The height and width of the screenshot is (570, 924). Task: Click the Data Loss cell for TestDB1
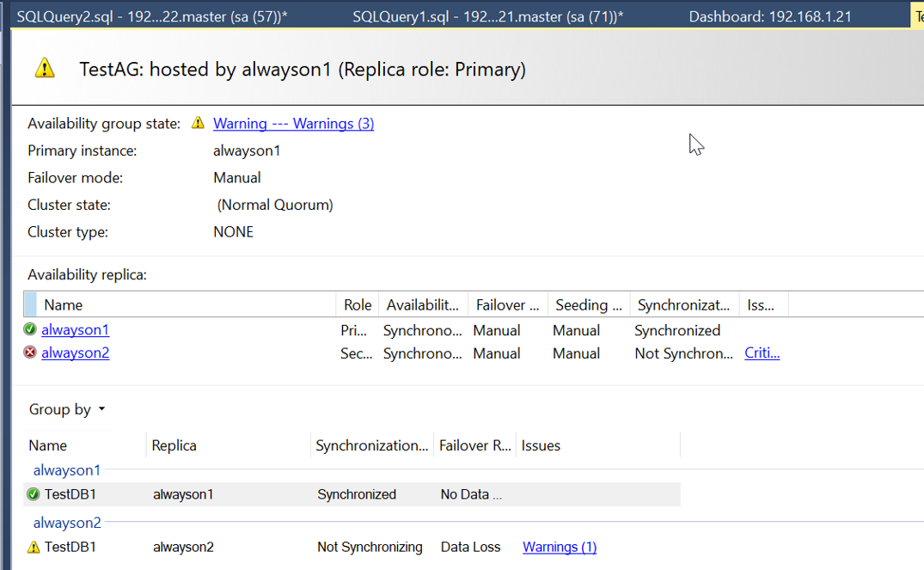470,547
